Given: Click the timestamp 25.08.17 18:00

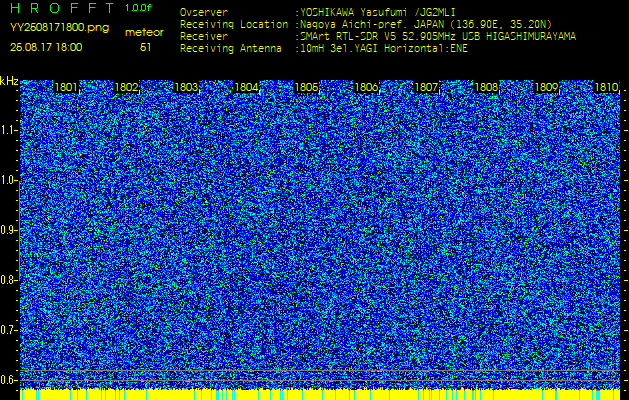Looking at the screenshot, I should pos(46,47).
